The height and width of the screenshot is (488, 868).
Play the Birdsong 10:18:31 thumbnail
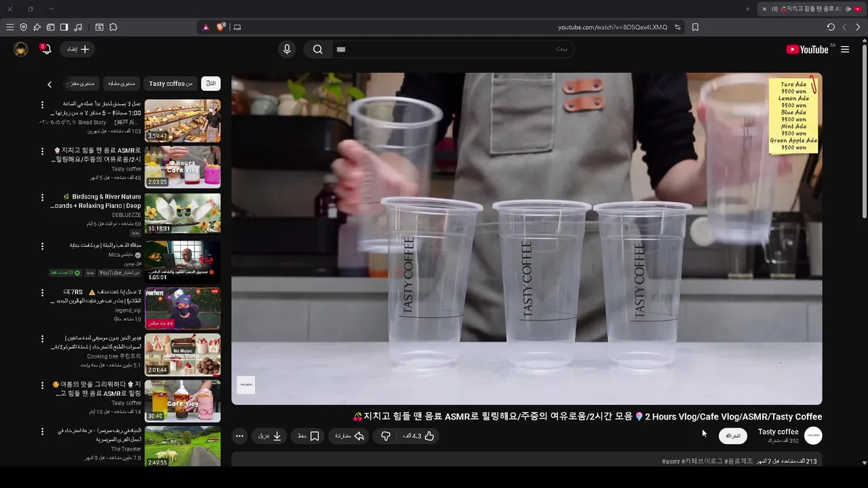(182, 213)
